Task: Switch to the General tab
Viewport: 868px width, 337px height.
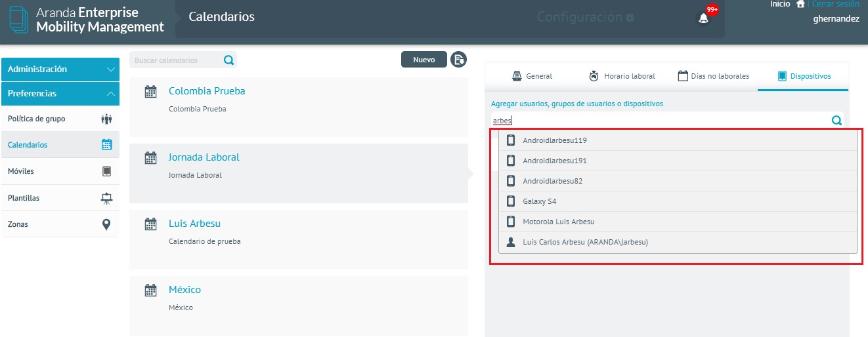Action: [532, 76]
